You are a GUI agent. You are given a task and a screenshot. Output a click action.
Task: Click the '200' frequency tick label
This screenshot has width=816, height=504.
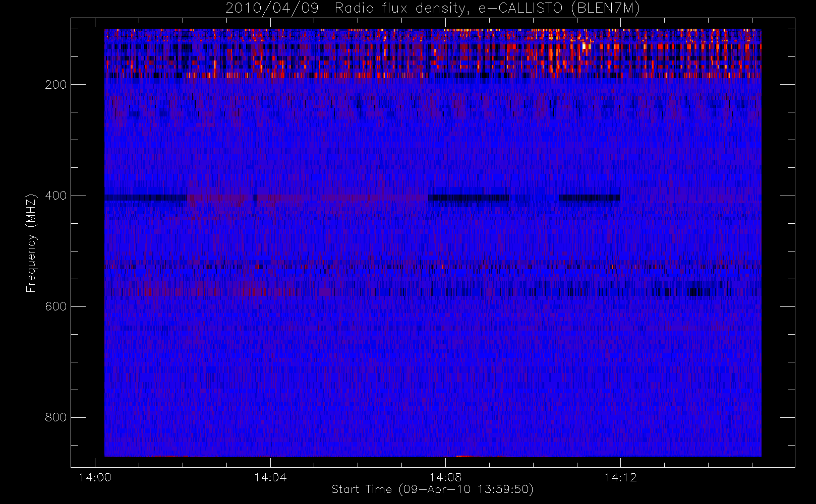[x=55, y=85]
